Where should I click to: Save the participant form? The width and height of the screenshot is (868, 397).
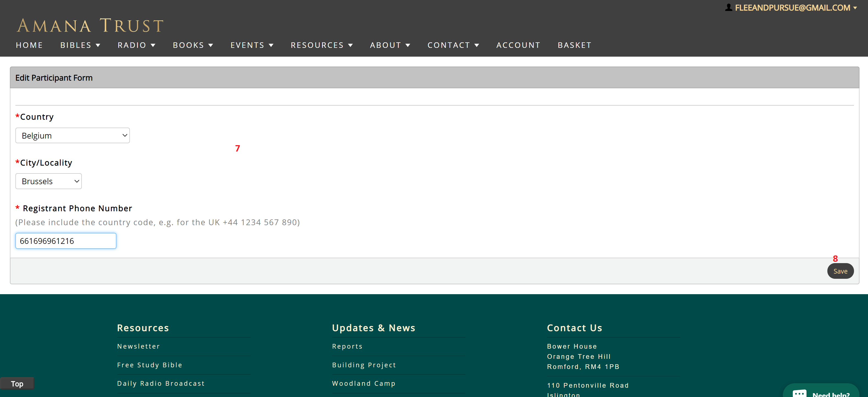(x=840, y=271)
